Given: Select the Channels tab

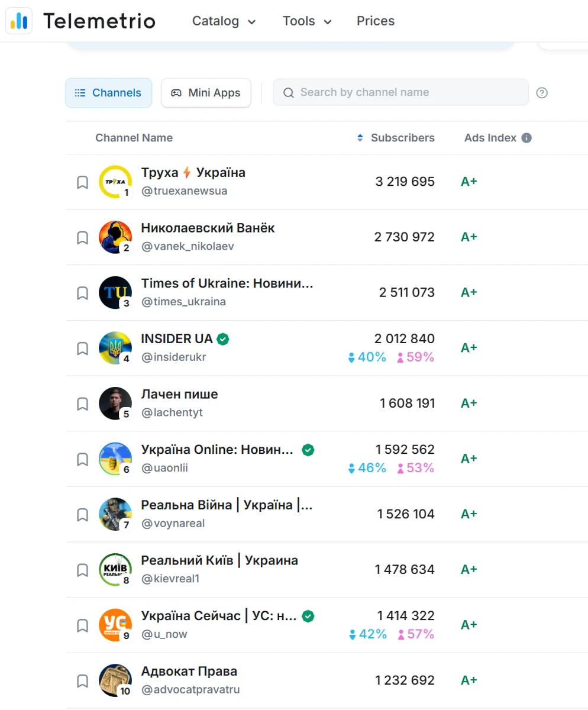Looking at the screenshot, I should pyautogui.click(x=108, y=93).
